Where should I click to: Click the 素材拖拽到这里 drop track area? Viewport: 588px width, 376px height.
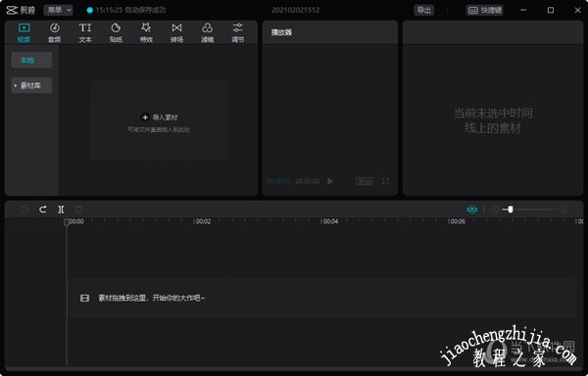321,298
